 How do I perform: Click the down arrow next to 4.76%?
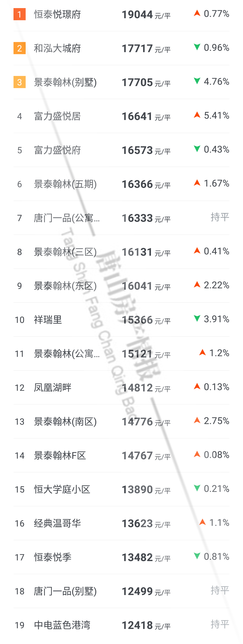[x=197, y=81]
